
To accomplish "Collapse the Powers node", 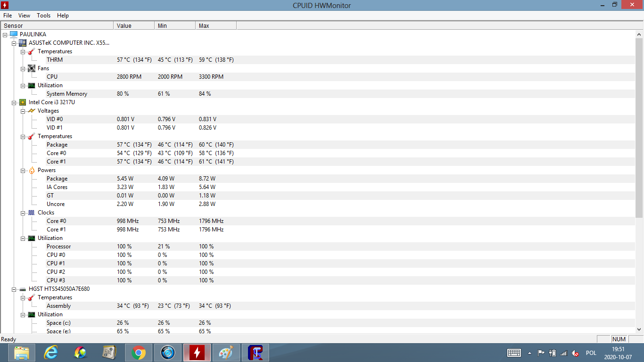I will [x=23, y=170].
